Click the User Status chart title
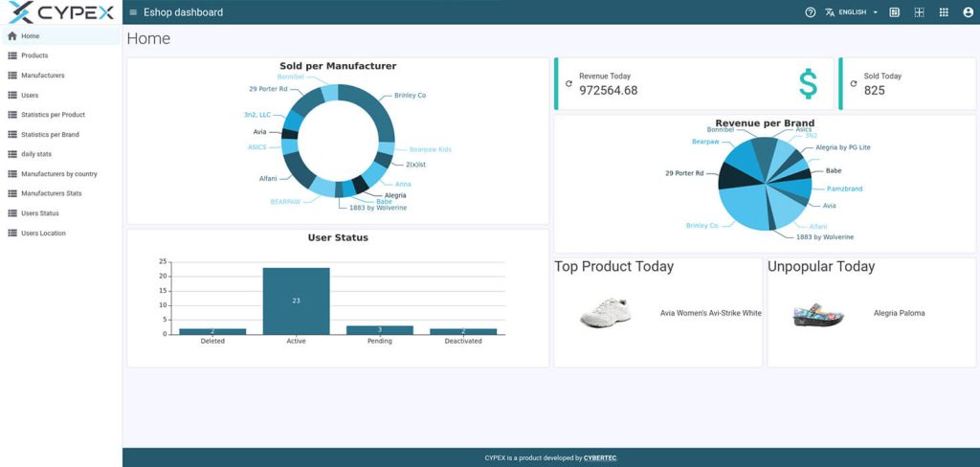This screenshot has width=980, height=467. tap(338, 237)
